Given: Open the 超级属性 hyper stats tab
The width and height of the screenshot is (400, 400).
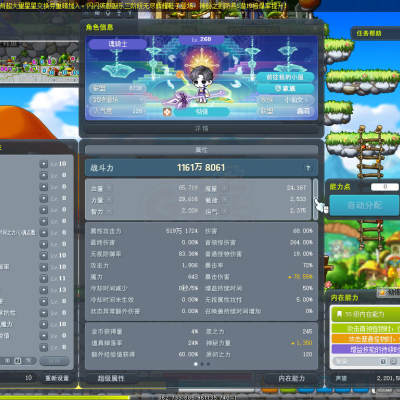Looking at the screenshot, I should 111,378.
